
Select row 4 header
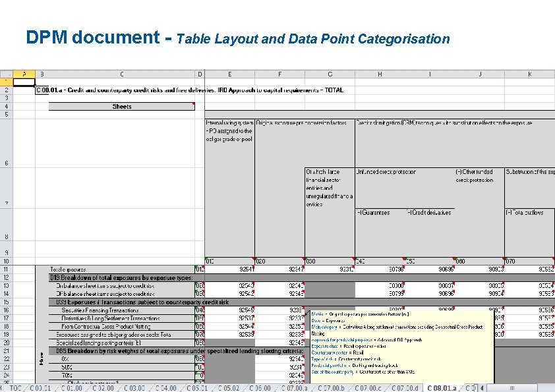coord(7,106)
